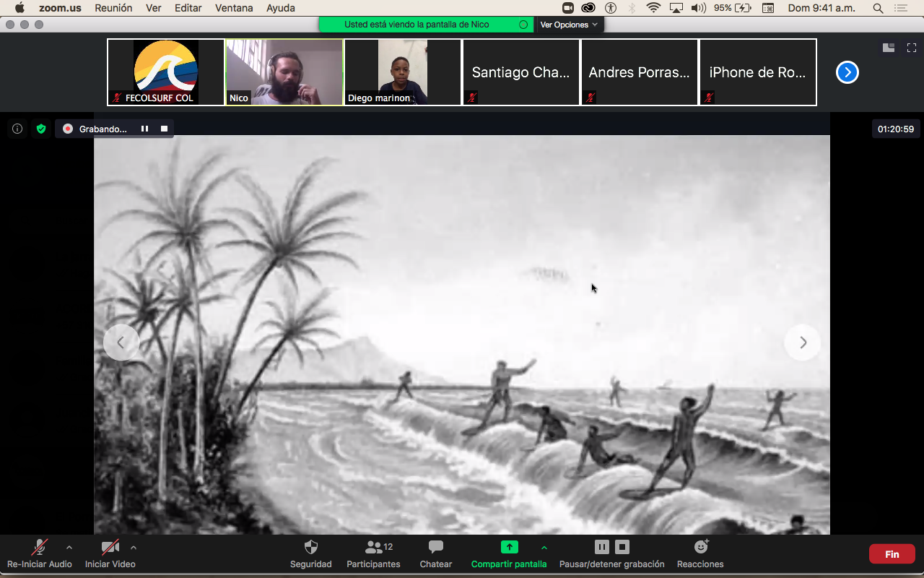This screenshot has width=924, height=578.
Task: Expand audio options chevron
Action: click(69, 548)
